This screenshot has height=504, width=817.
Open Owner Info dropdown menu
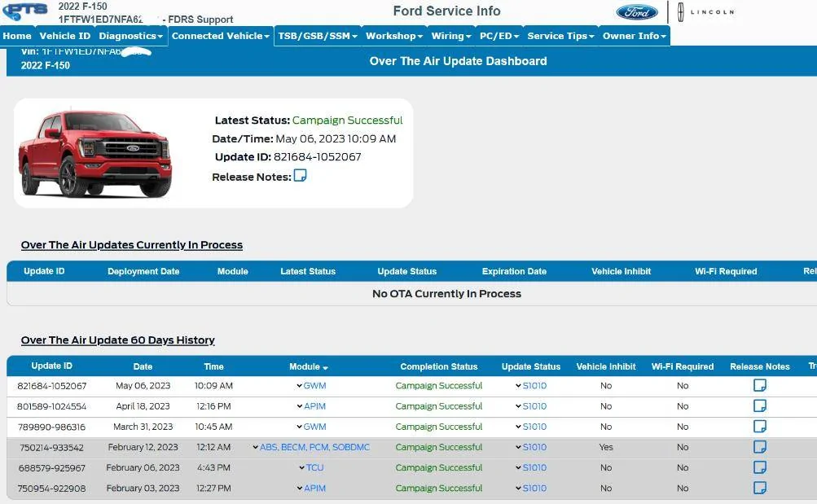tap(634, 36)
